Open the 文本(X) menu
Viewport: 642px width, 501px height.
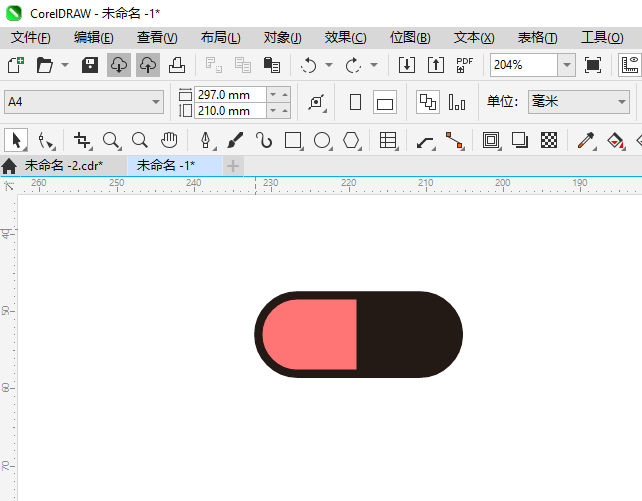pos(474,38)
